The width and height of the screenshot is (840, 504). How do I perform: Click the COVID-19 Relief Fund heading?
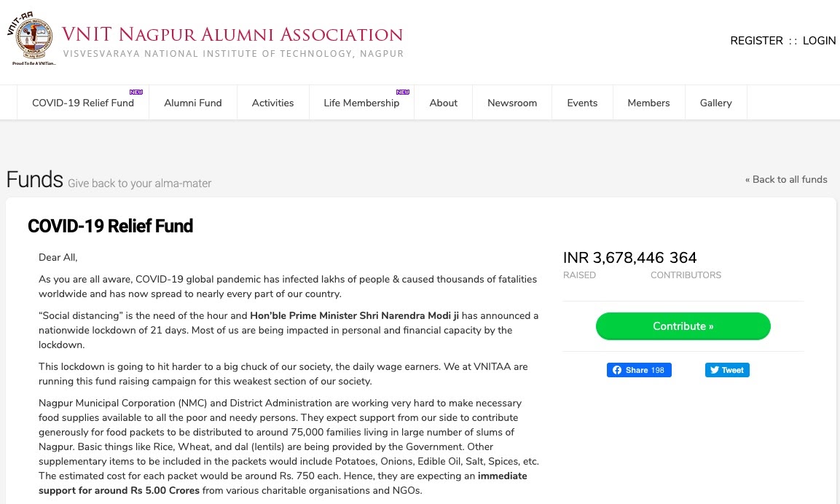(x=110, y=226)
